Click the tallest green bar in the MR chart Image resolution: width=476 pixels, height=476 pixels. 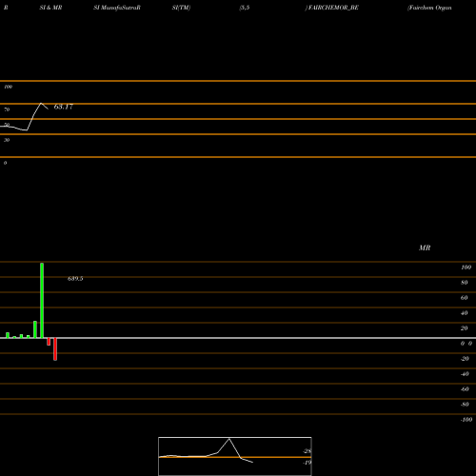(42, 301)
